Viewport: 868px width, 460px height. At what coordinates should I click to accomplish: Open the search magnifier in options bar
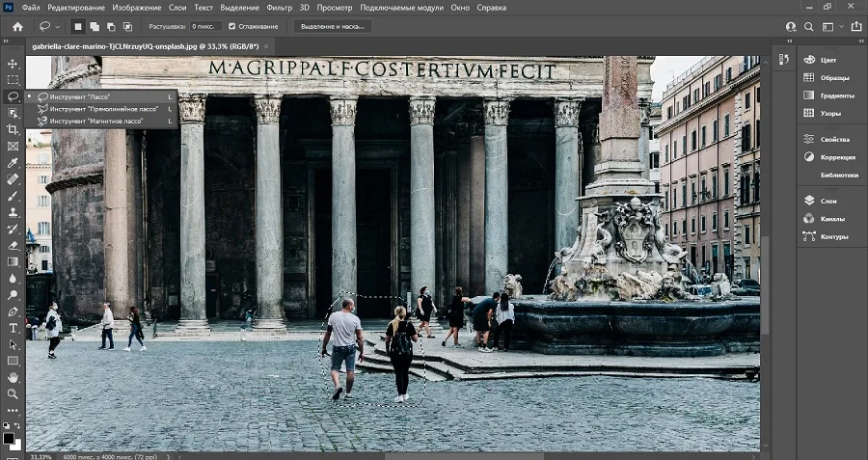[809, 27]
